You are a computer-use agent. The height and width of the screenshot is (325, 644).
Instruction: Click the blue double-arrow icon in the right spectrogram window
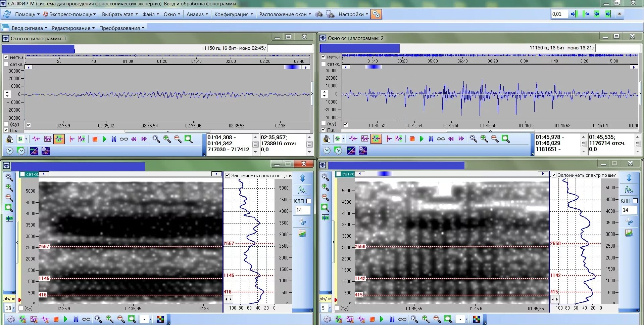(x=629, y=177)
